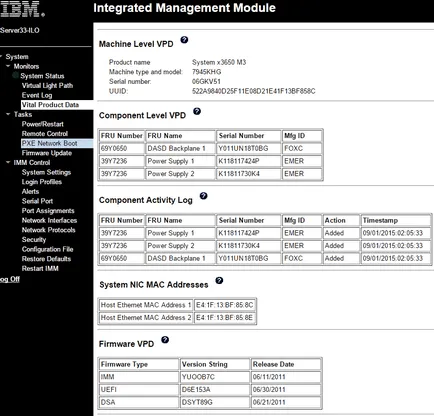Open Virtual Light Path page

pyautogui.click(x=47, y=85)
